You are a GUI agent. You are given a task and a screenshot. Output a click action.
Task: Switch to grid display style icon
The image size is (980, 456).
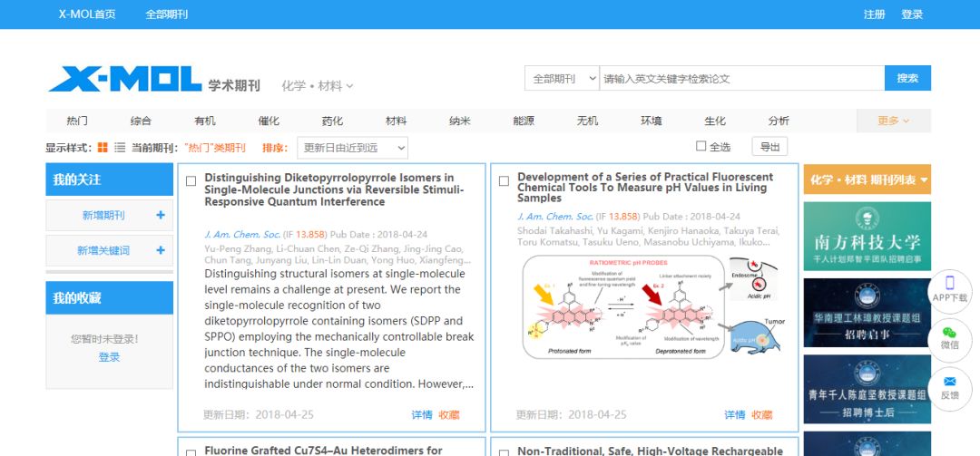point(103,148)
